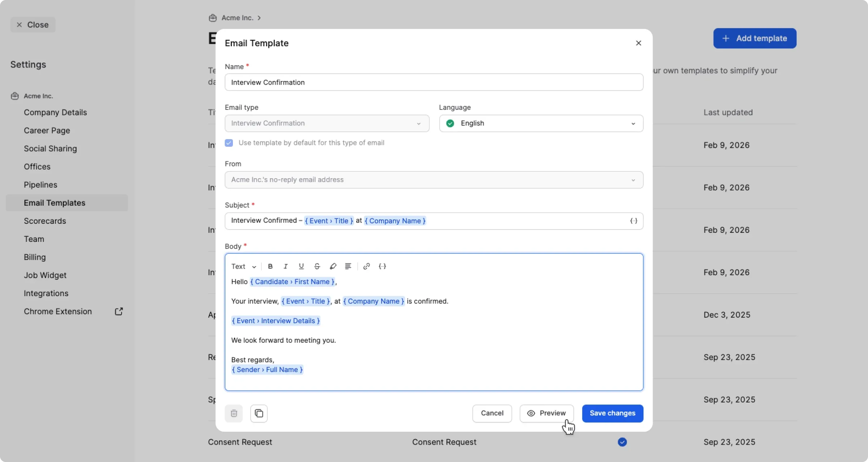This screenshot has width=868, height=462.
Task: Open the highlight marker tool
Action: pyautogui.click(x=333, y=266)
